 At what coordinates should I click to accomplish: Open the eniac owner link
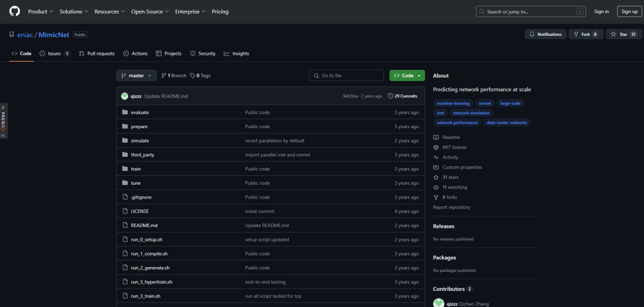pyautogui.click(x=25, y=35)
